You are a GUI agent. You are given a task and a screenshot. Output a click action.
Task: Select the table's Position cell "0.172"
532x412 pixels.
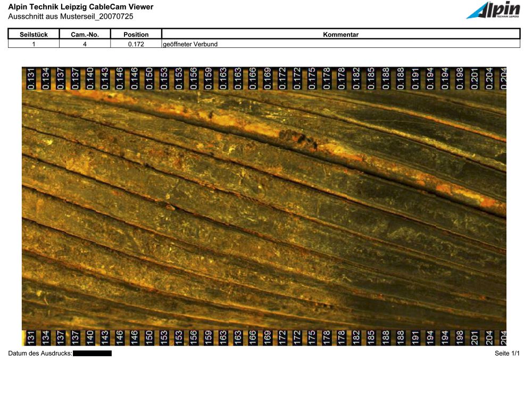136,44
